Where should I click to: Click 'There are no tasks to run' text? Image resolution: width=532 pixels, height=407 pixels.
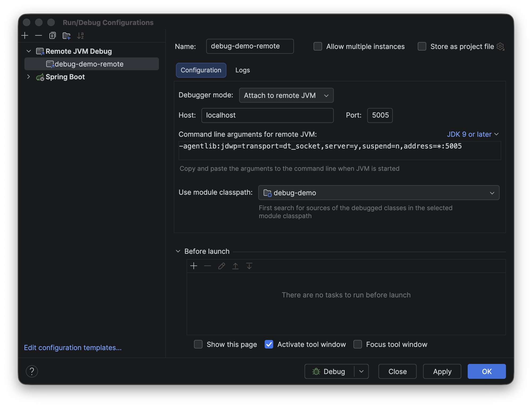pos(346,295)
